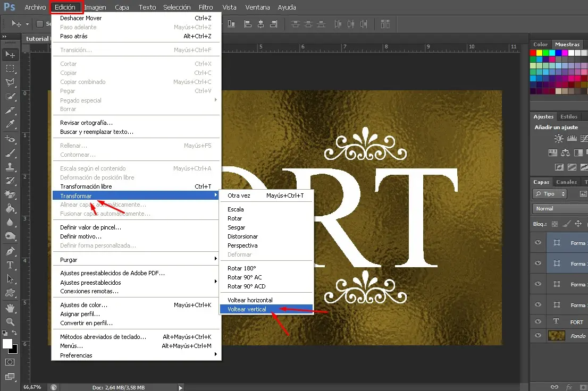Hide the FORT text layer
Screen dimensions: 588x391
(x=537, y=321)
